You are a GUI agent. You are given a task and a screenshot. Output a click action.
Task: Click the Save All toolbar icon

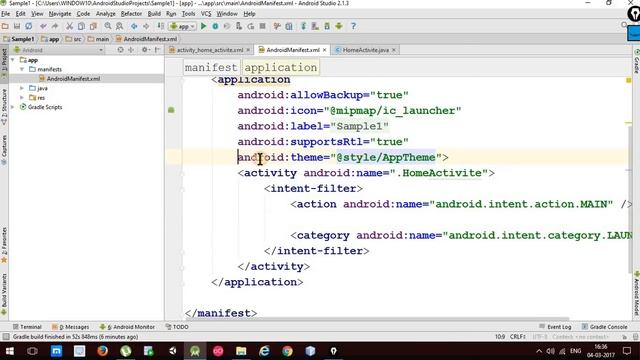17,26
